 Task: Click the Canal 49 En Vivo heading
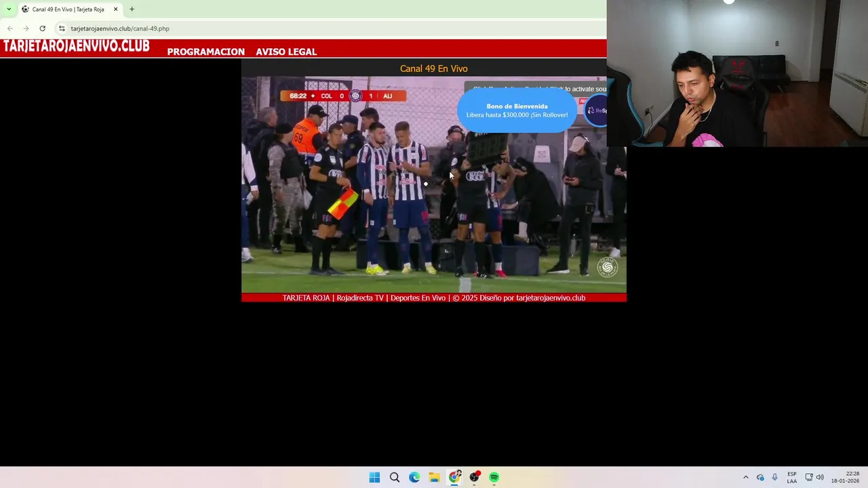click(x=434, y=68)
